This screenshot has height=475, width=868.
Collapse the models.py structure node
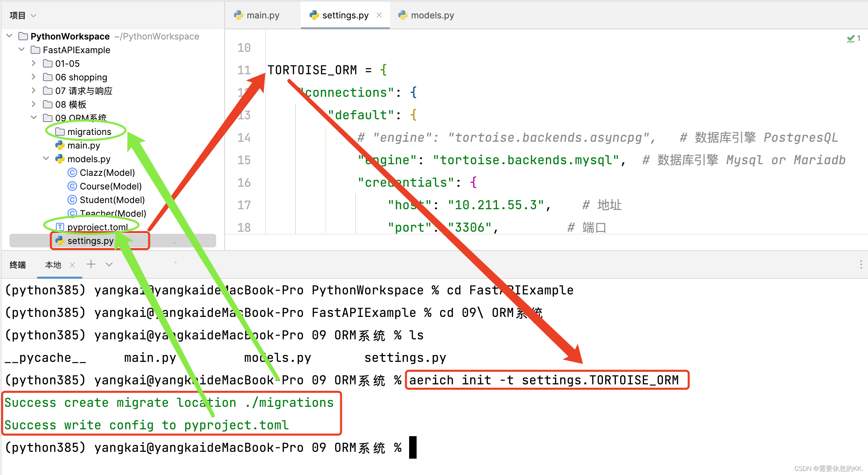point(46,158)
